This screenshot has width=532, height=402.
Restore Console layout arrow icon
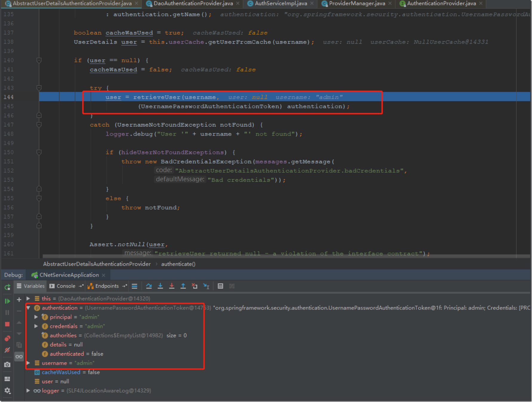81,286
